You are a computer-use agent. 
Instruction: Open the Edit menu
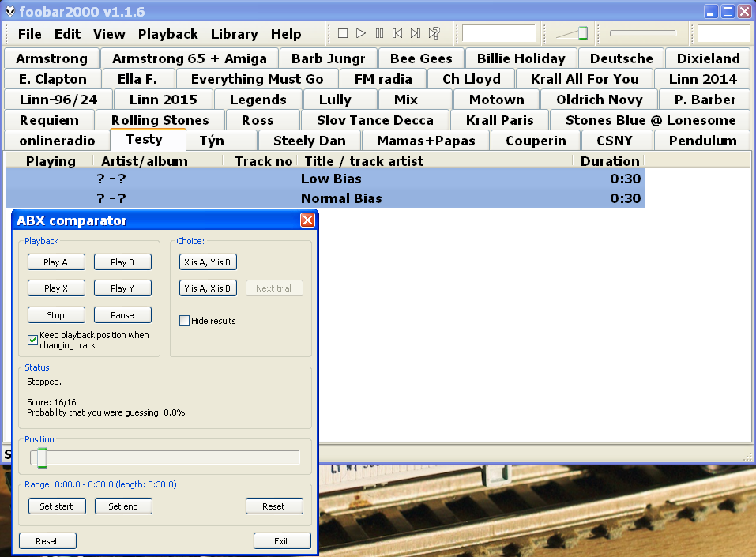pyautogui.click(x=67, y=34)
